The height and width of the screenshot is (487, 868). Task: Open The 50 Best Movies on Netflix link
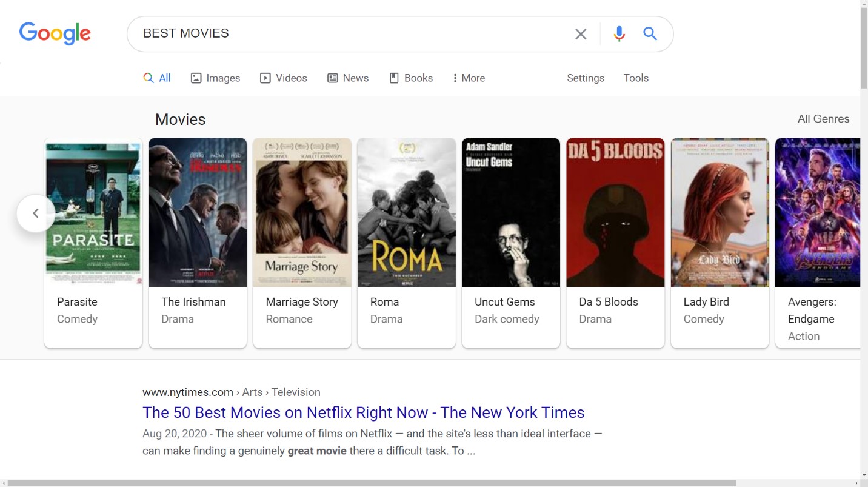tap(364, 412)
